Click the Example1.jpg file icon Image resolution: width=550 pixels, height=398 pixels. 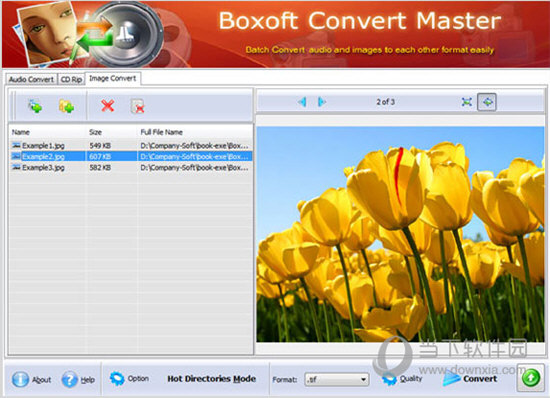[16, 145]
